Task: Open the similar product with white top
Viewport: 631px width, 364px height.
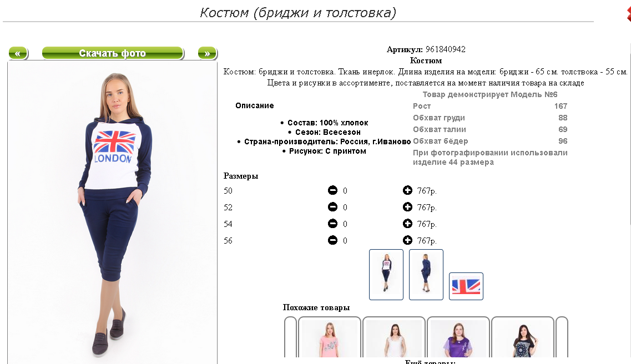Action: [x=394, y=337]
